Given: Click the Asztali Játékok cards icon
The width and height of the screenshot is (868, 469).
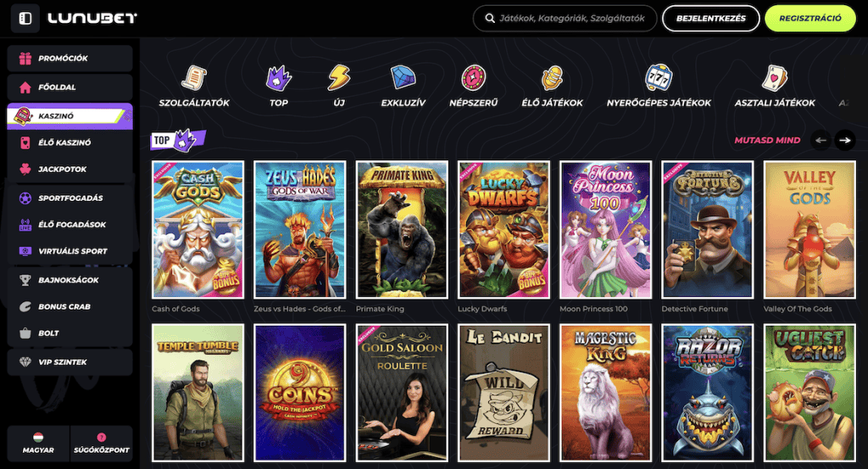Looking at the screenshot, I should point(774,78).
